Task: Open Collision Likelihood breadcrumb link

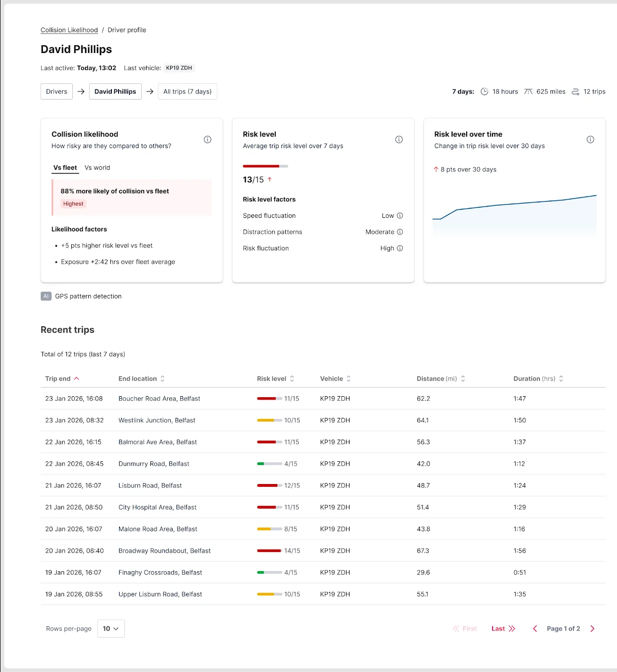Action: (x=69, y=30)
